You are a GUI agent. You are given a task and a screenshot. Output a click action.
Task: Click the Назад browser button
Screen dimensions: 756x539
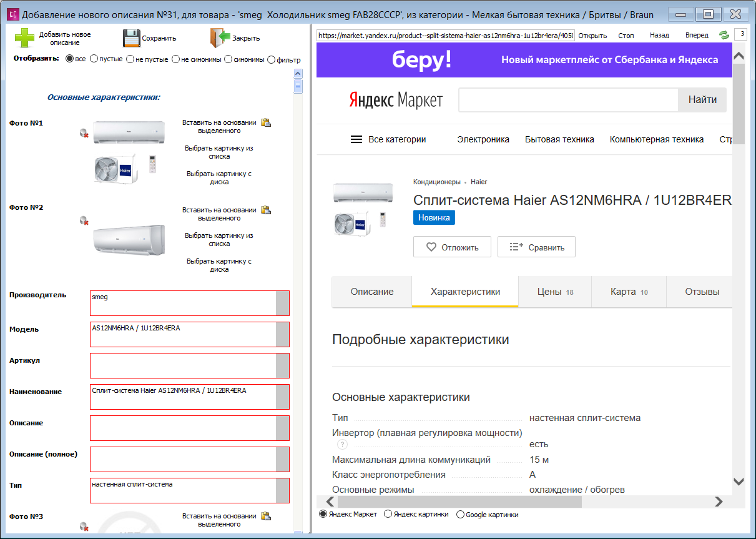pos(659,36)
